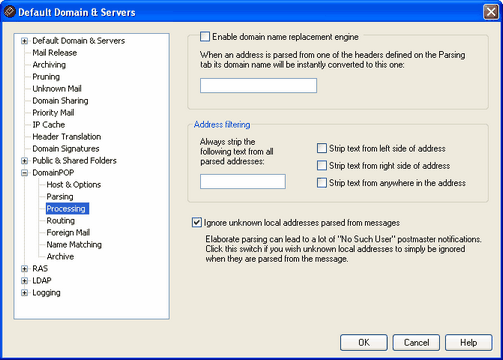Expand the RAS tree node
This screenshot has height=360, width=503.
click(x=24, y=269)
